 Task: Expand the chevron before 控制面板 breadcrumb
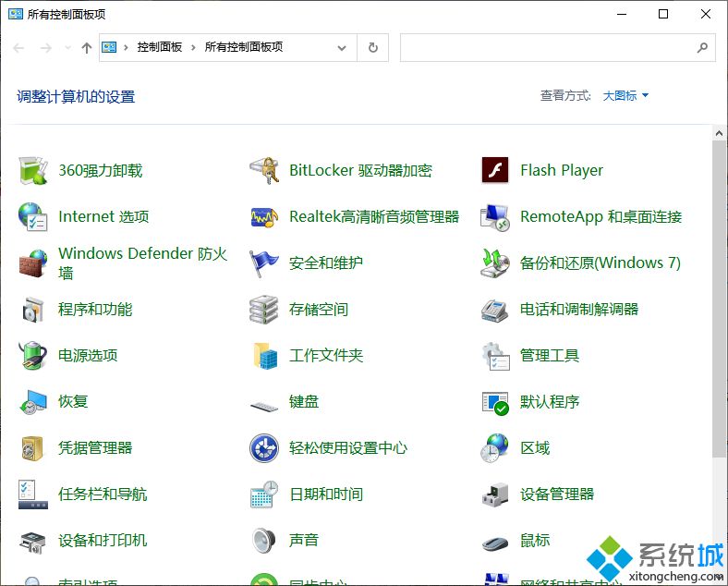tap(126, 47)
